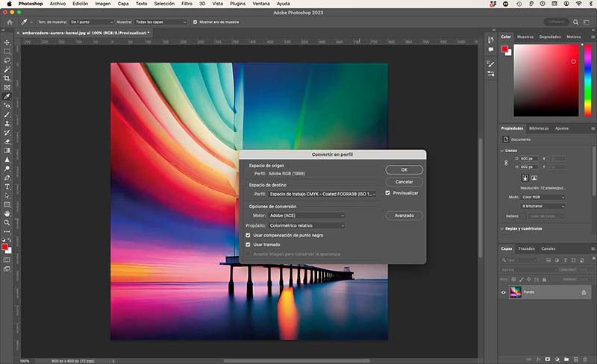
Task: Select the Move tool
Action: tap(7, 43)
